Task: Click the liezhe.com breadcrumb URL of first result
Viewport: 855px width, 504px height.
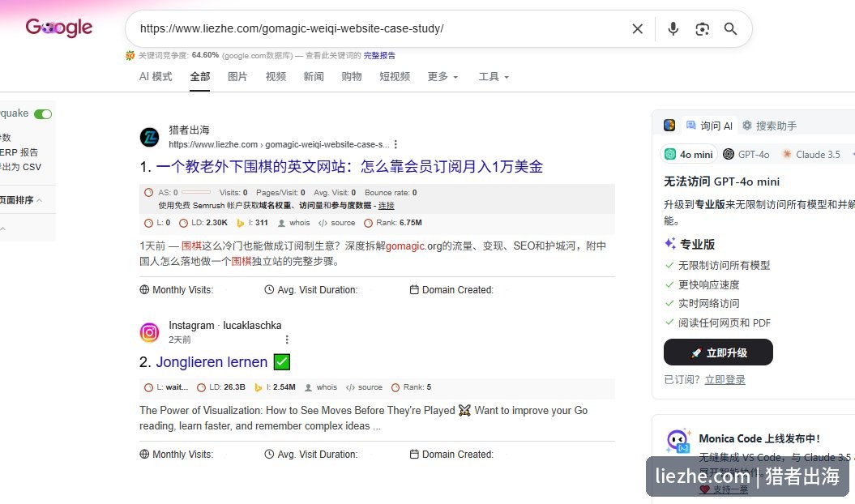Action: tap(279, 144)
